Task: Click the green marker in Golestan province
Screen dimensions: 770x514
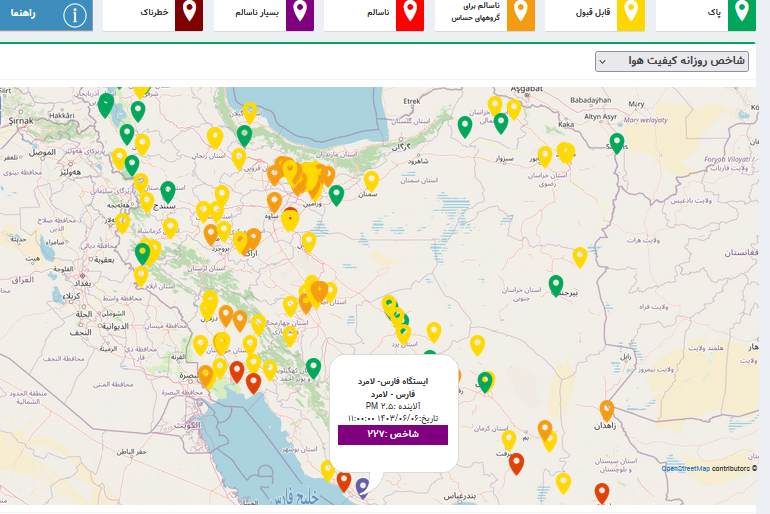Action: click(x=465, y=126)
